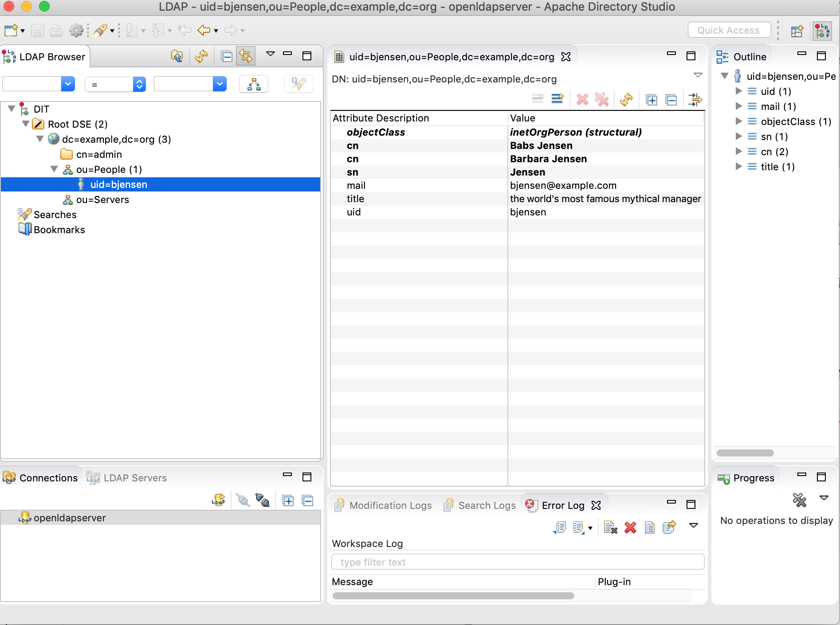Clear the Error Log viewer
The image size is (840, 625).
pyautogui.click(x=610, y=527)
